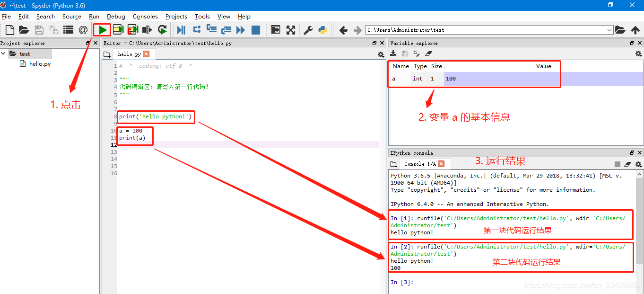
Task: Maximize current pane icon
Action: tap(276, 30)
